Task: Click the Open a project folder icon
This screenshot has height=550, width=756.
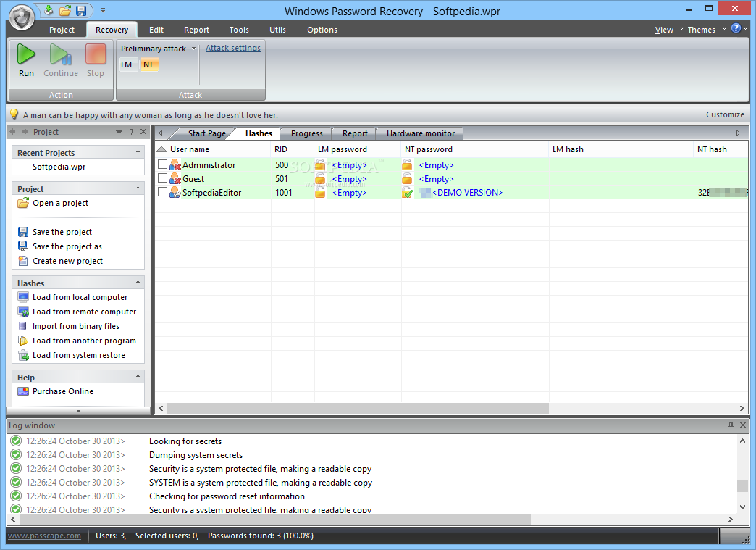Action: click(x=22, y=203)
